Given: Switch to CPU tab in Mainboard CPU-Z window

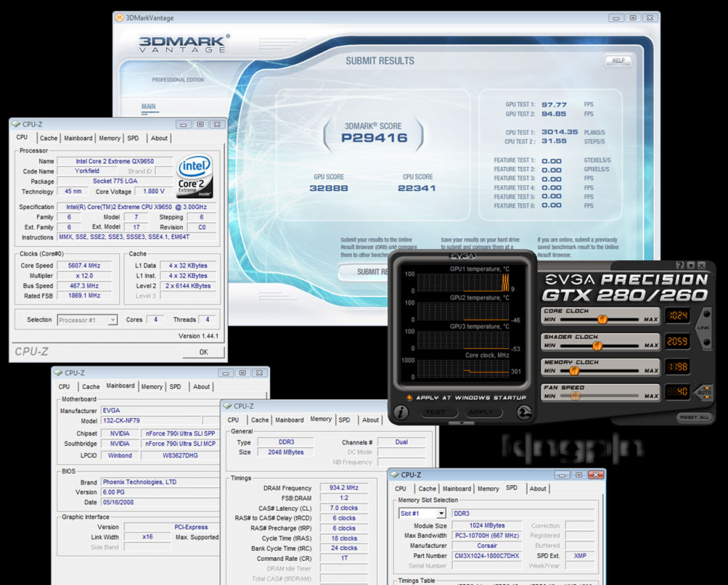Looking at the screenshot, I should (65, 387).
